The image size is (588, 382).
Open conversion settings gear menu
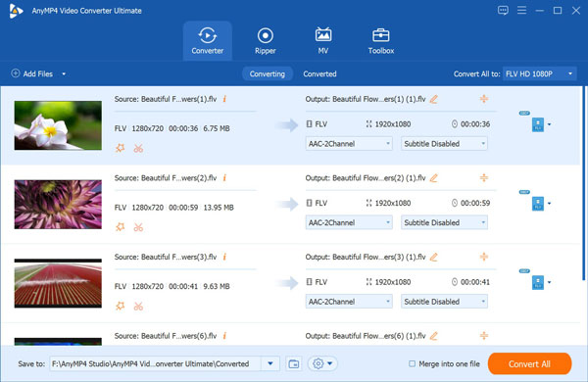[x=322, y=363]
